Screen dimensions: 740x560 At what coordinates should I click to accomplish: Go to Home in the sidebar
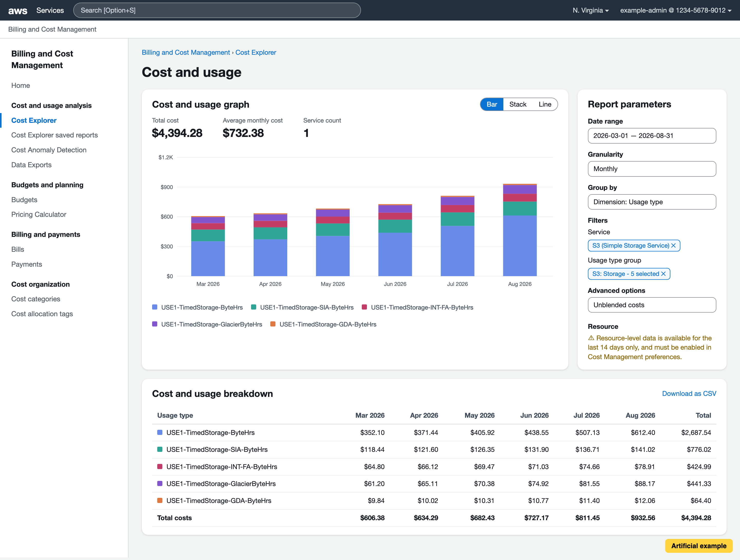click(x=21, y=85)
